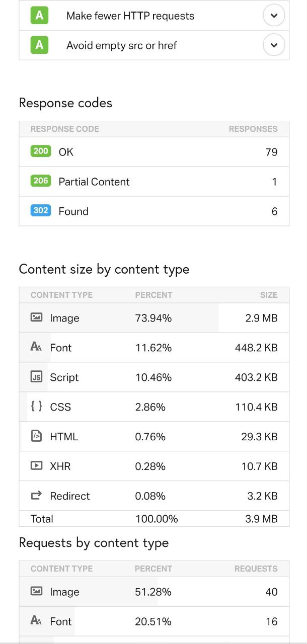Expand Make fewer HTTP requests details

click(x=274, y=16)
